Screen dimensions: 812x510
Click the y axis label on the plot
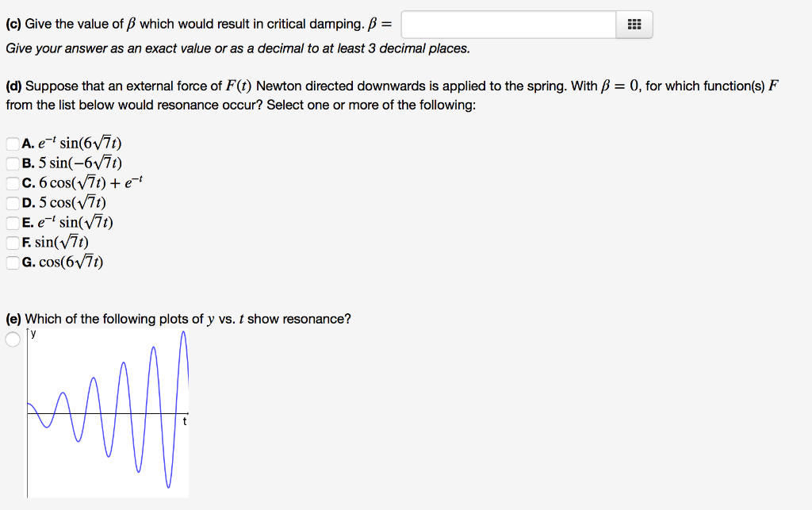click(x=33, y=333)
